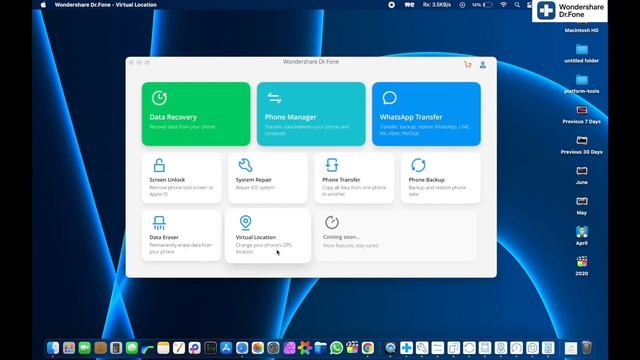Click the account profile icon in Dr.Fone
The width and height of the screenshot is (640, 360).
pyautogui.click(x=483, y=64)
